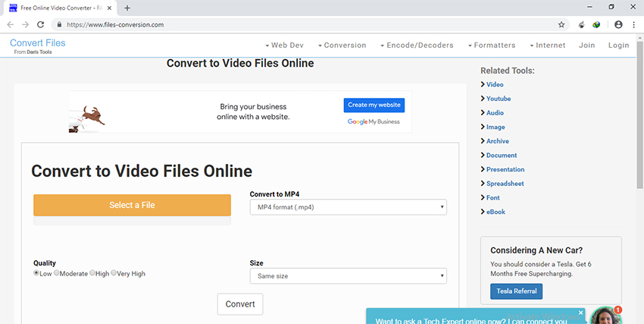Open the Youtube related tool link

[498, 99]
